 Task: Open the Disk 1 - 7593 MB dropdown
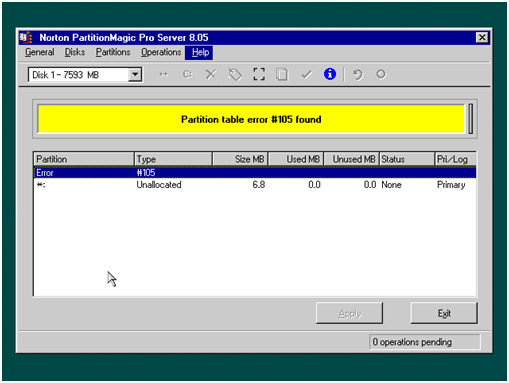[x=135, y=74]
